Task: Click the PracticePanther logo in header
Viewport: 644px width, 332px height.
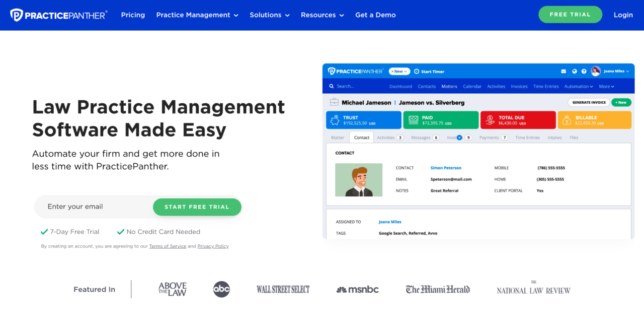Action: tap(59, 15)
